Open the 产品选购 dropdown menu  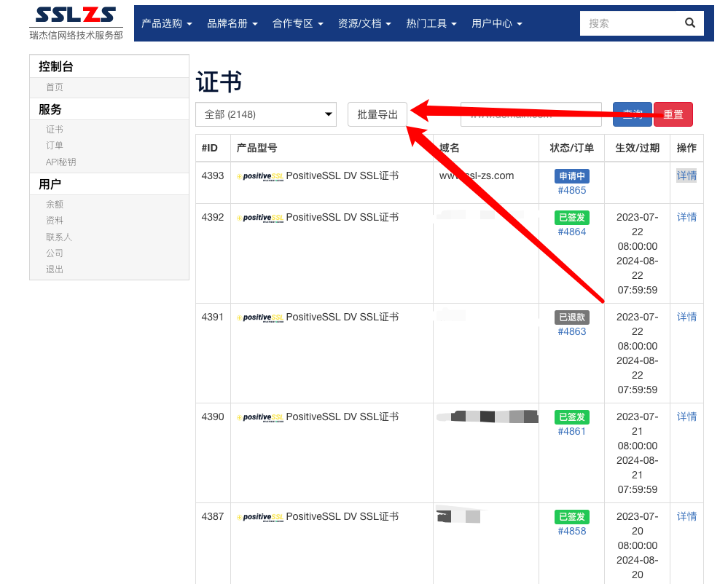[167, 23]
